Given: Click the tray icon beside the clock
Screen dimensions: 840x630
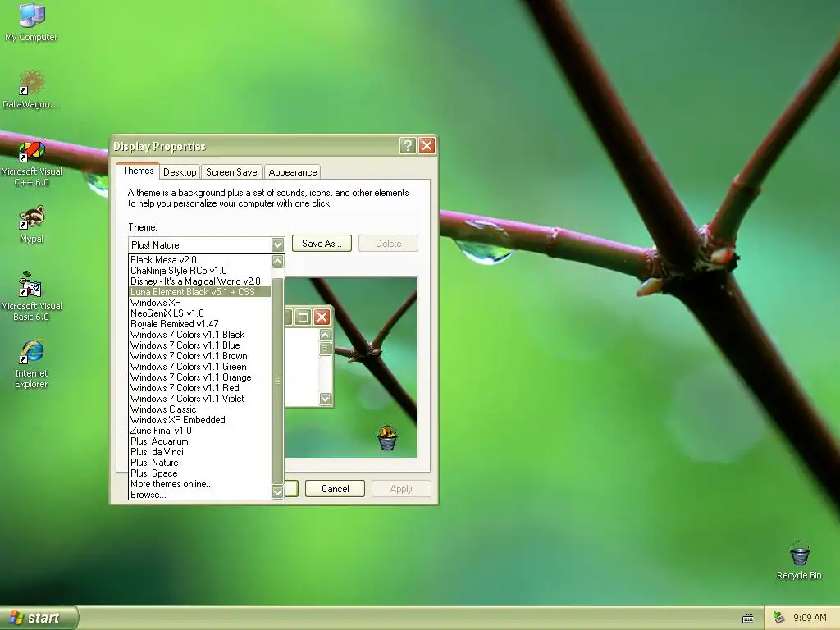Looking at the screenshot, I should 778,618.
